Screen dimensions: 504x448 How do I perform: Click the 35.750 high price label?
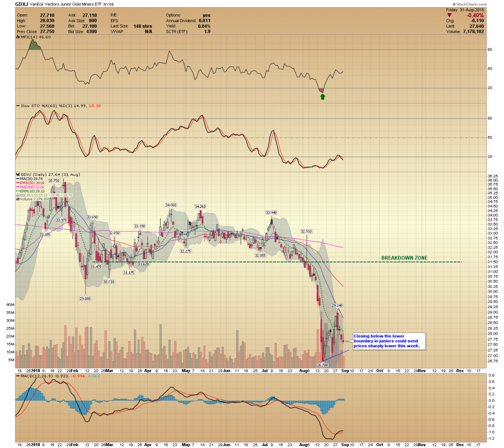[54, 181]
